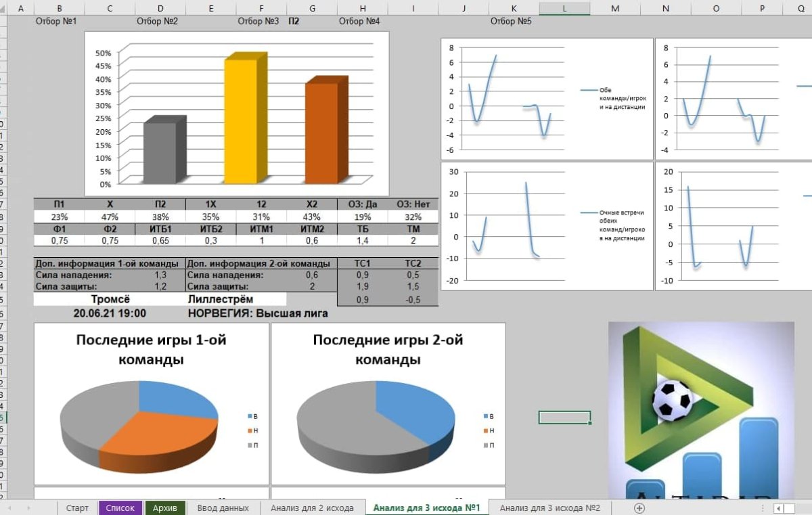
Task: Open the green Архив sheet tab
Action: (164, 508)
